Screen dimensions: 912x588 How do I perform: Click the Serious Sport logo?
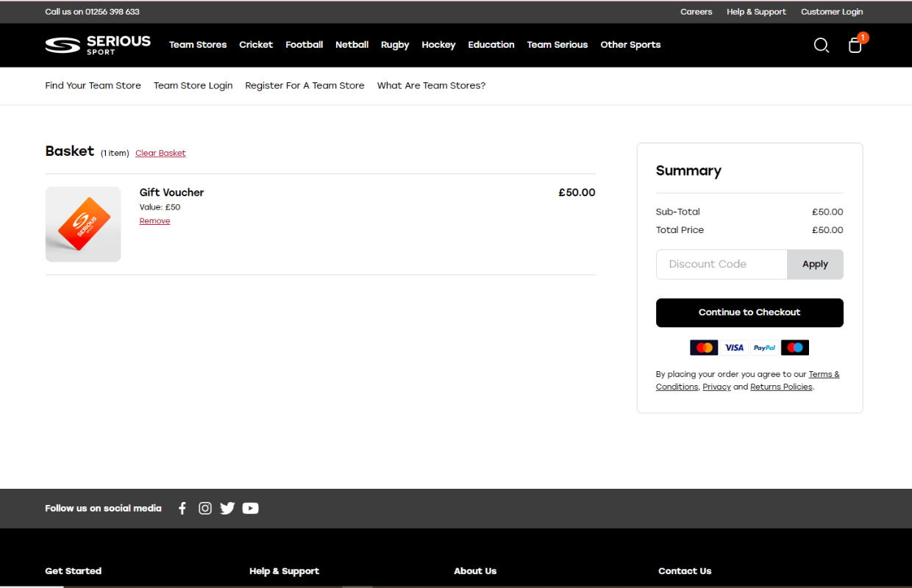(98, 45)
